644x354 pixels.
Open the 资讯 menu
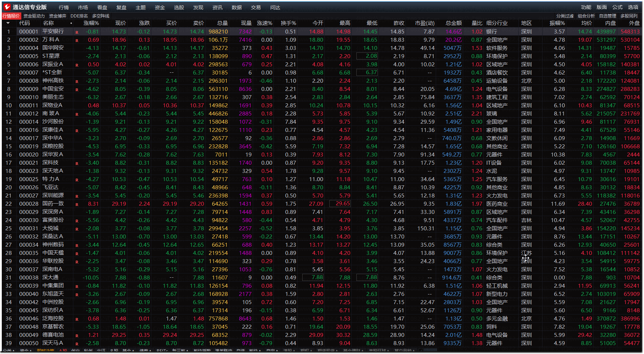click(x=218, y=7)
